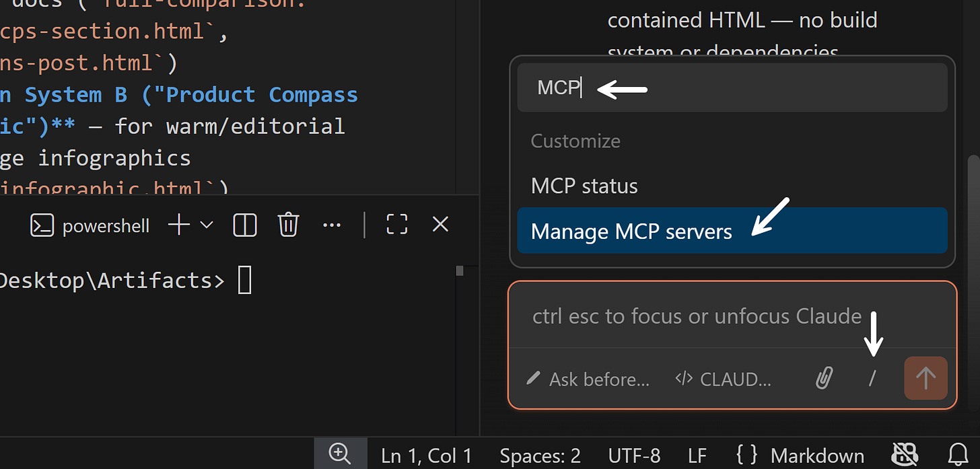Click the powershell shell icon
Viewport: 980px width, 469px height.
click(42, 225)
